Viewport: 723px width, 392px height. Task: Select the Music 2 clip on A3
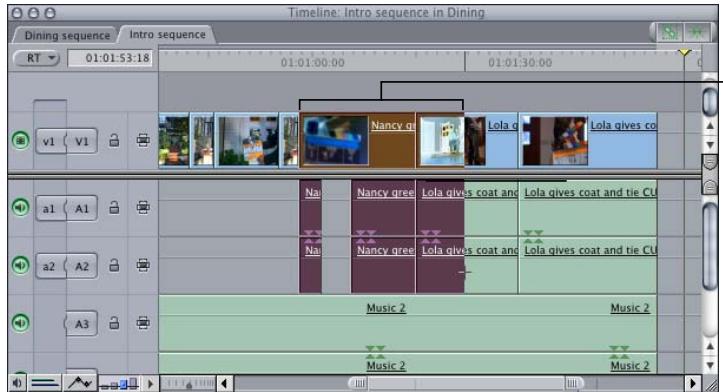click(408, 323)
